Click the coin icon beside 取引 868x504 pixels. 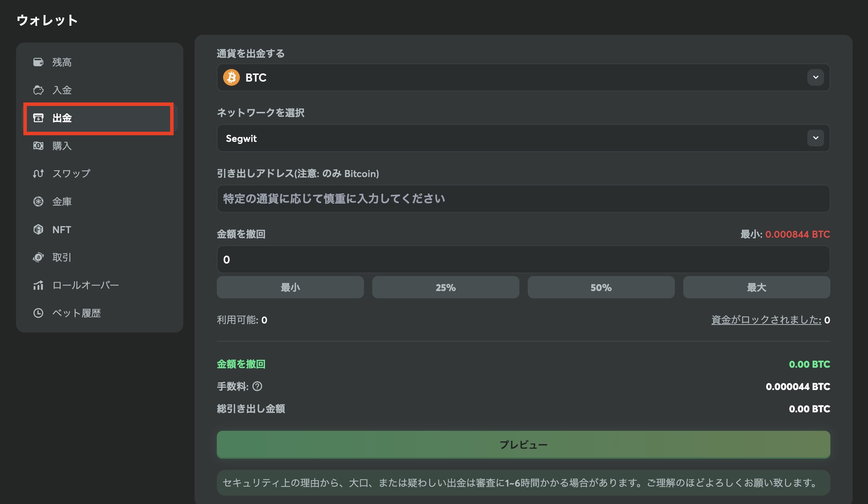pyautogui.click(x=38, y=257)
